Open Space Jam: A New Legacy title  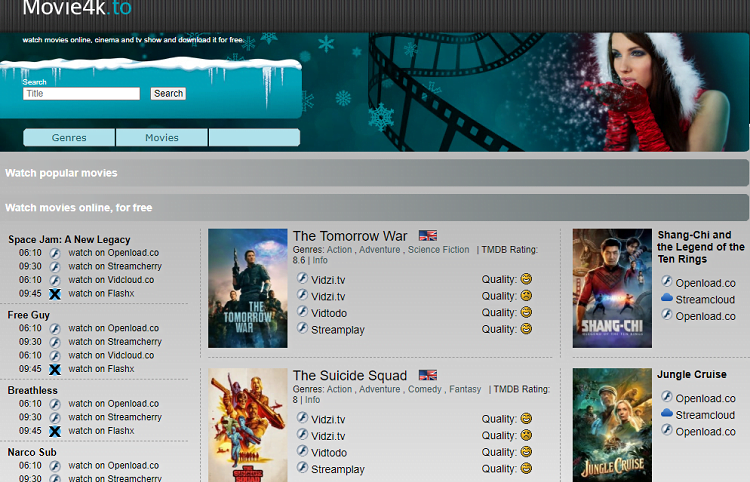[69, 240]
